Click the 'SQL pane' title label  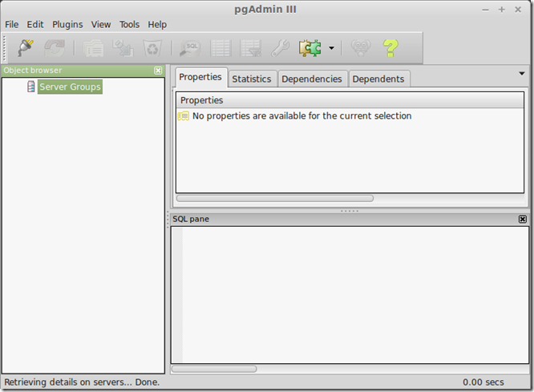pyautogui.click(x=191, y=219)
